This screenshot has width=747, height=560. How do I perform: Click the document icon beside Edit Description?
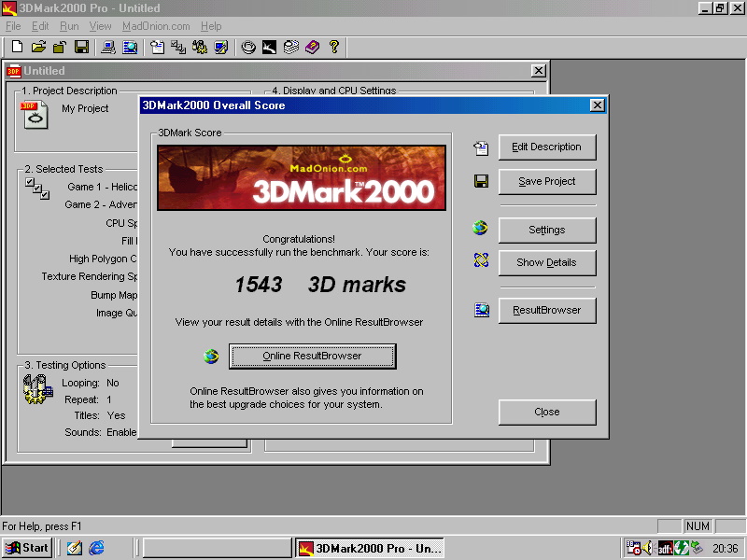pyautogui.click(x=481, y=148)
